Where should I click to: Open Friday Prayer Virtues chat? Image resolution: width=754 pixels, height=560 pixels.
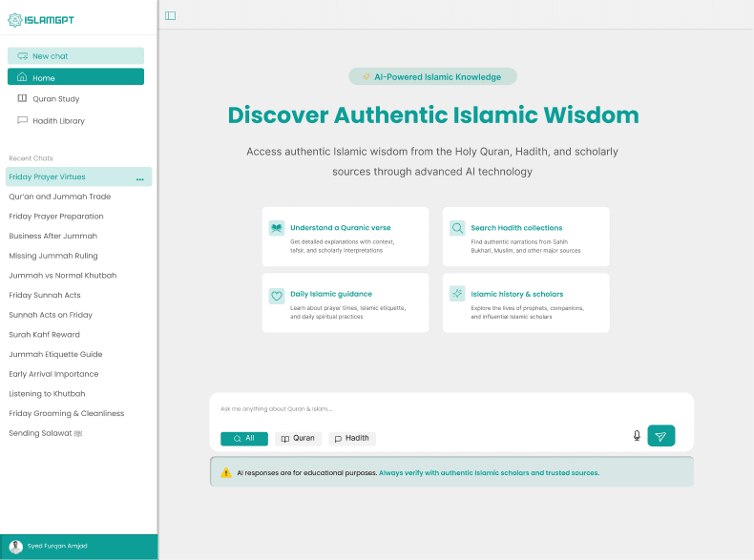pyautogui.click(x=79, y=176)
